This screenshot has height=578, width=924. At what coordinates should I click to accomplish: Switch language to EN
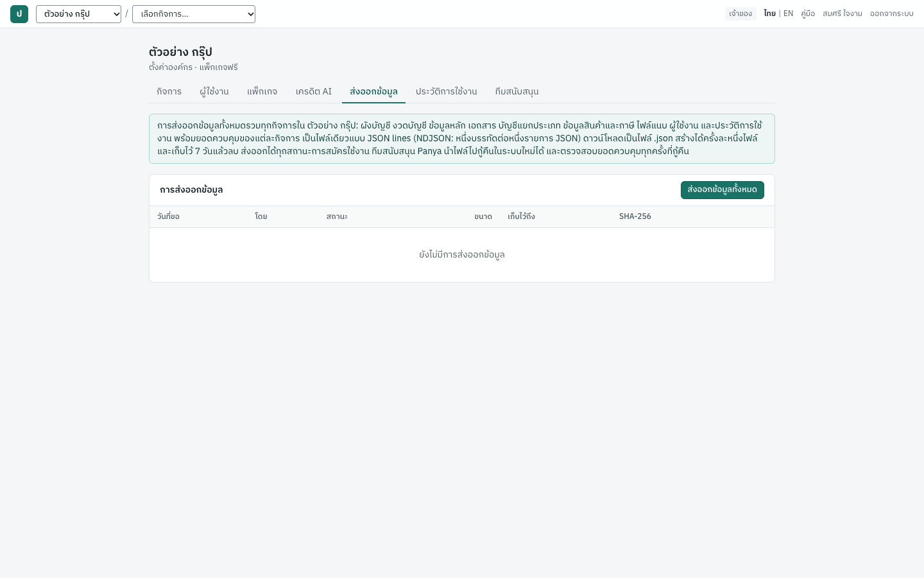(x=789, y=13)
